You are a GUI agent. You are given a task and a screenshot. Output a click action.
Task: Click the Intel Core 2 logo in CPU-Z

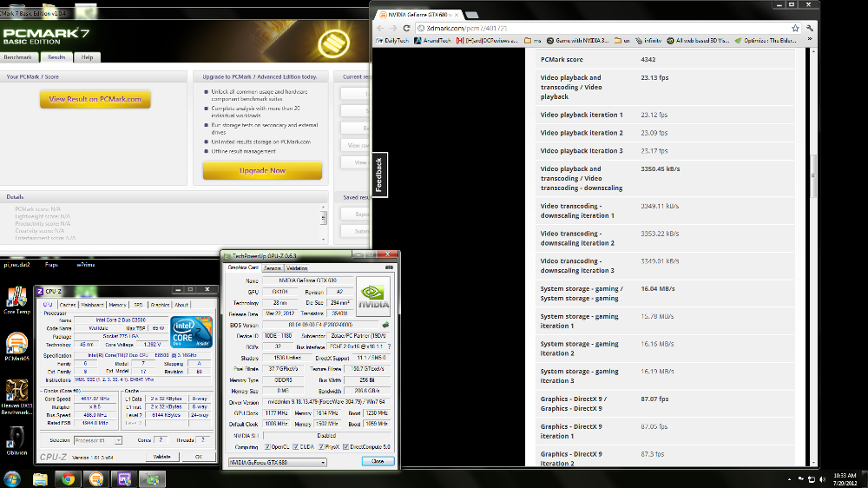tap(191, 332)
